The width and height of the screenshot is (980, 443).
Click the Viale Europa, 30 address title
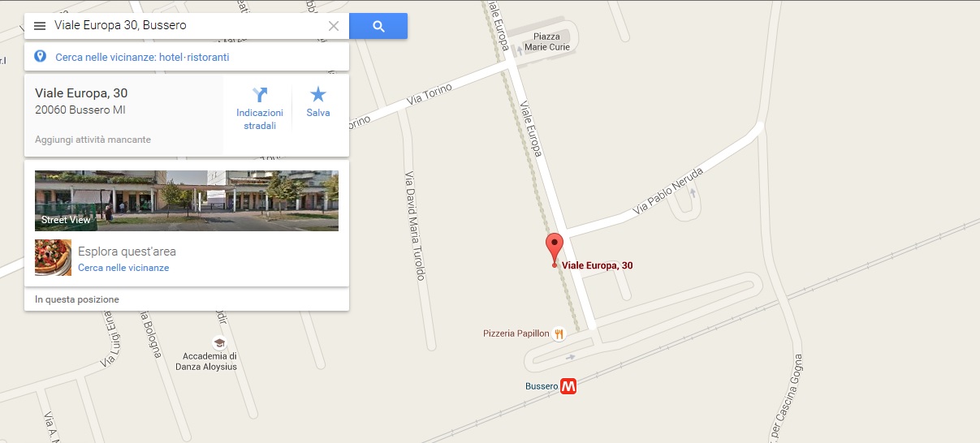click(x=81, y=93)
